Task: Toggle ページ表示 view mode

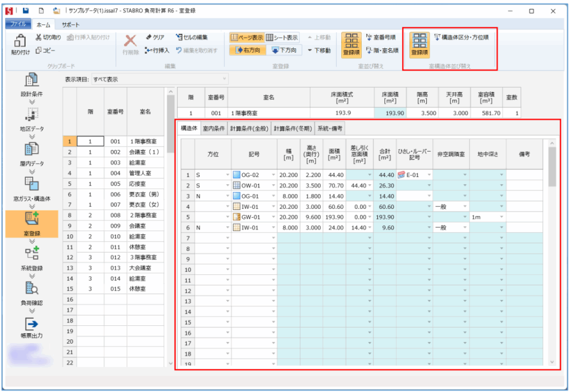Action: pos(246,38)
